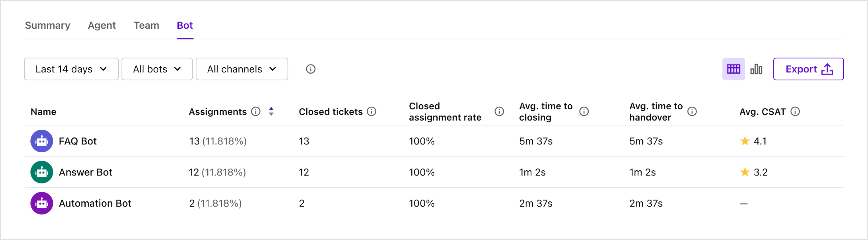Click the Automation Bot avatar icon
868x240 pixels.
pyautogui.click(x=42, y=203)
